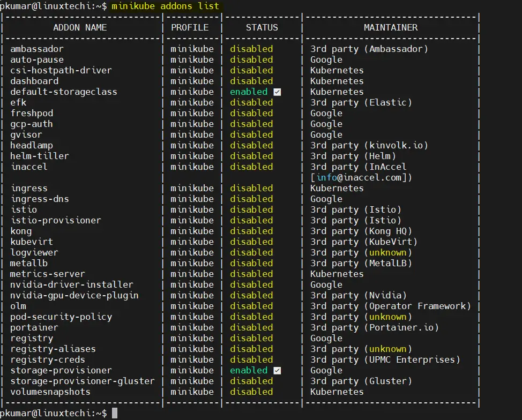Click the ingress addon row name
The width and height of the screenshot is (522, 420).
29,189
